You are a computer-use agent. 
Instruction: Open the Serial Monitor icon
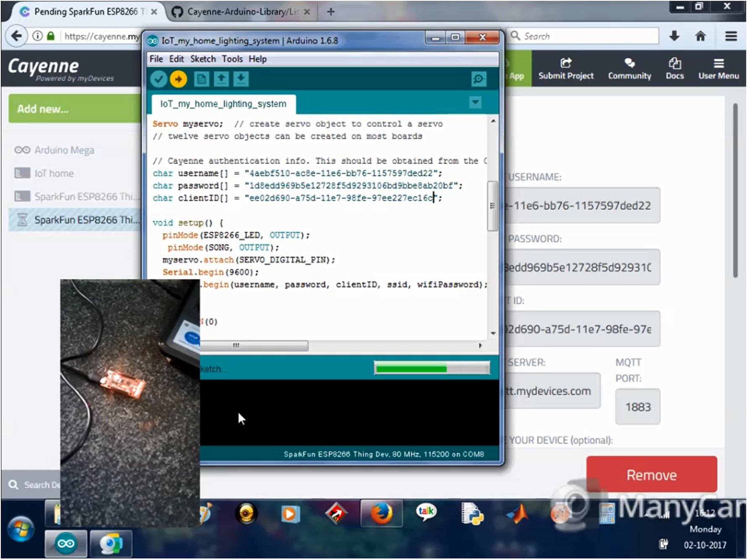coord(478,79)
